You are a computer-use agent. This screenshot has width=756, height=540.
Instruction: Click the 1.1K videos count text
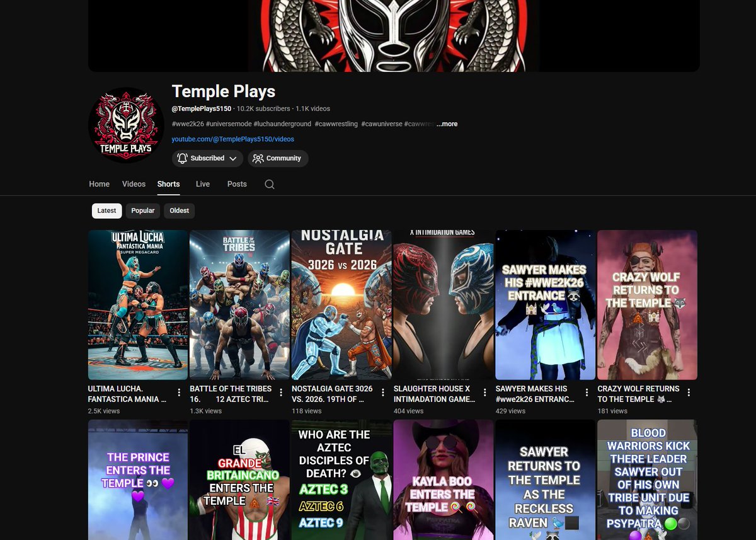pyautogui.click(x=313, y=109)
